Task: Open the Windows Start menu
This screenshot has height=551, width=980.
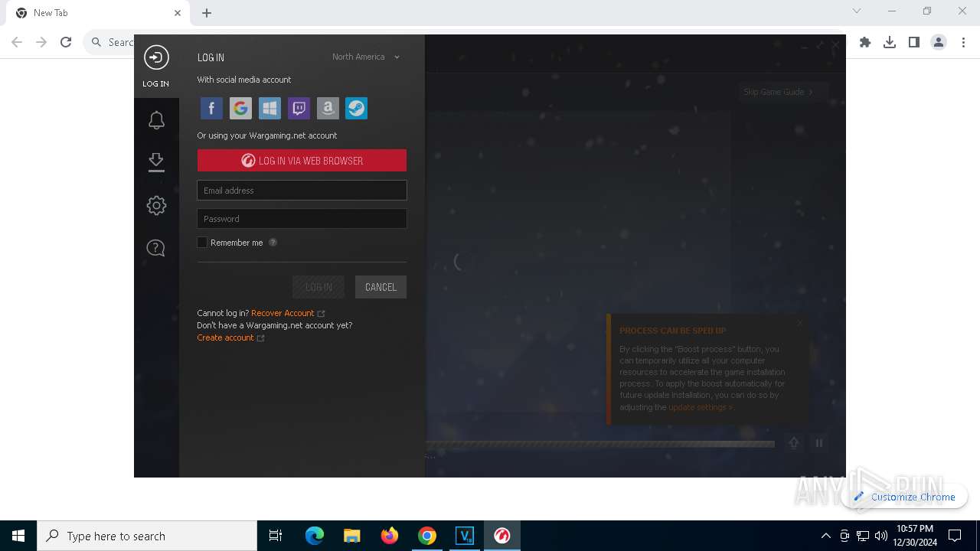Action: click(x=18, y=536)
